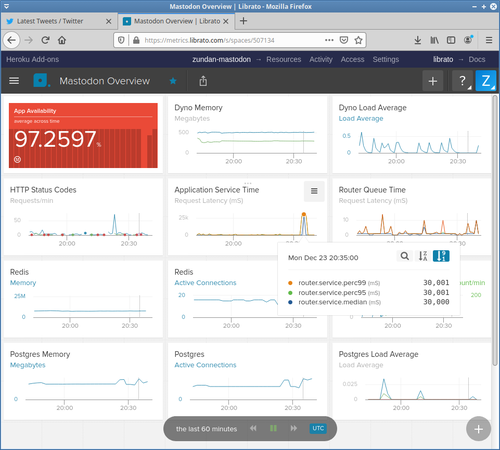
Task: Go to Settings menu item
Action: point(386,59)
